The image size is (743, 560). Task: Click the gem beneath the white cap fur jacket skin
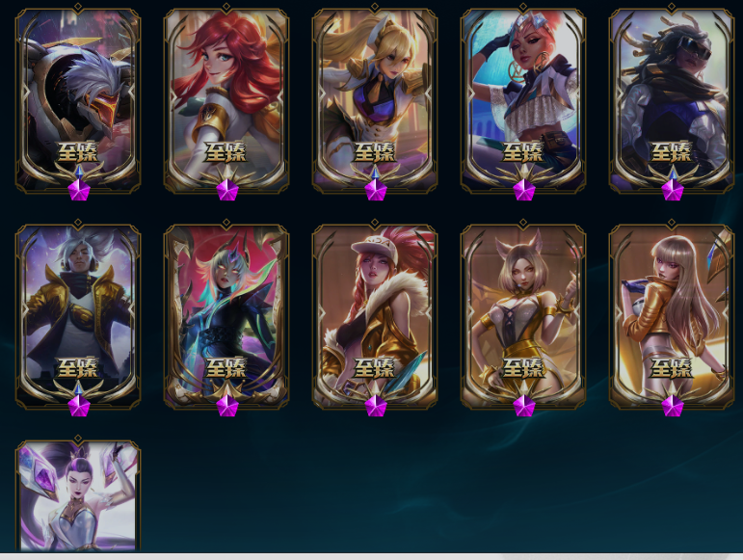(376, 406)
